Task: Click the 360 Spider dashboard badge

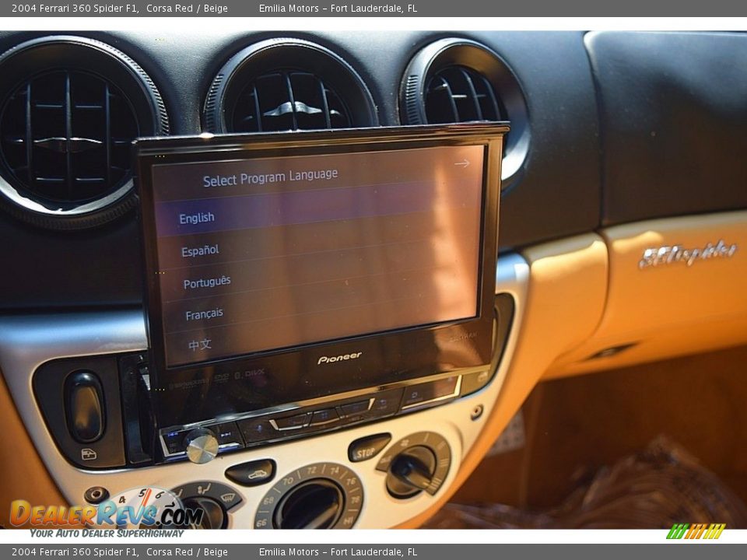Action: (x=687, y=254)
